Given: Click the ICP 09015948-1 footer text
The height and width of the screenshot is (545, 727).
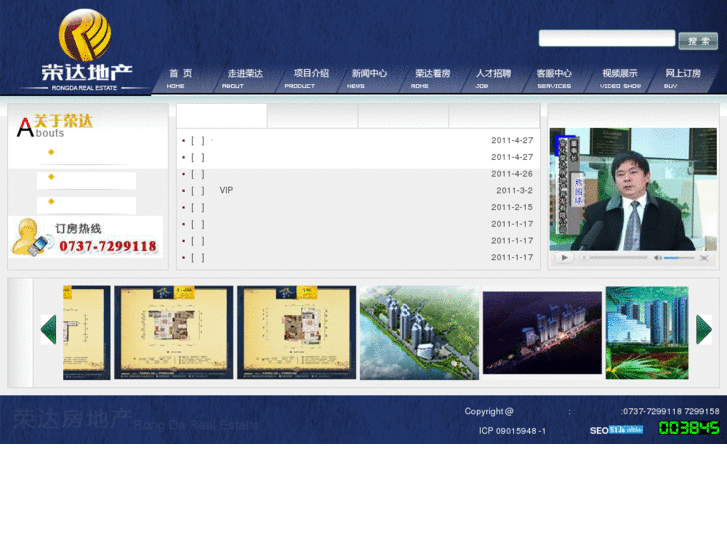Looking at the screenshot, I should (512, 431).
